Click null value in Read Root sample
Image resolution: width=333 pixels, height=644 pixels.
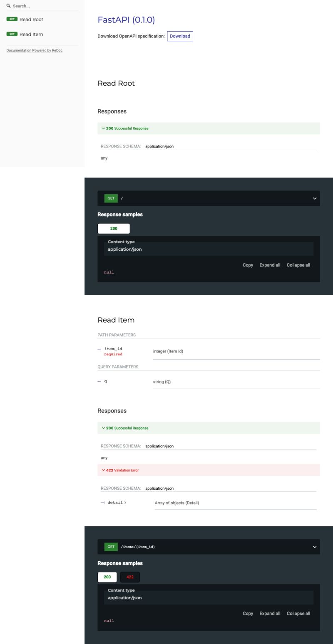tap(109, 272)
